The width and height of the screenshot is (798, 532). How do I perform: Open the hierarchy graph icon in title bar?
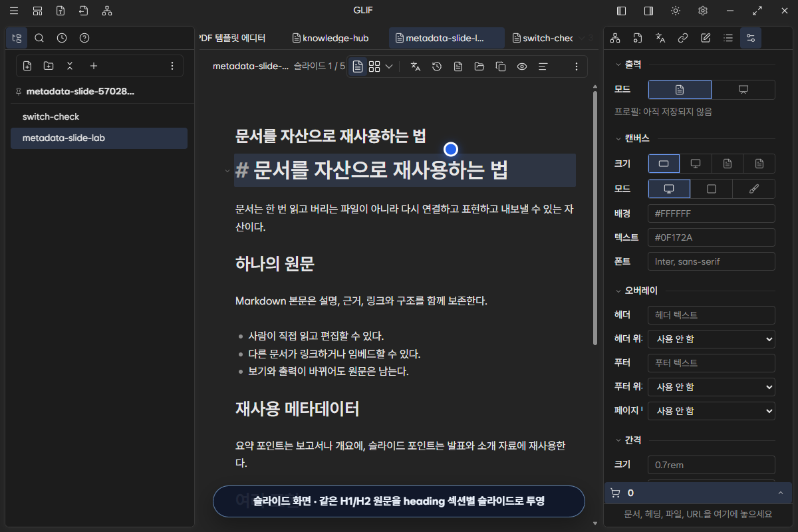tap(107, 11)
